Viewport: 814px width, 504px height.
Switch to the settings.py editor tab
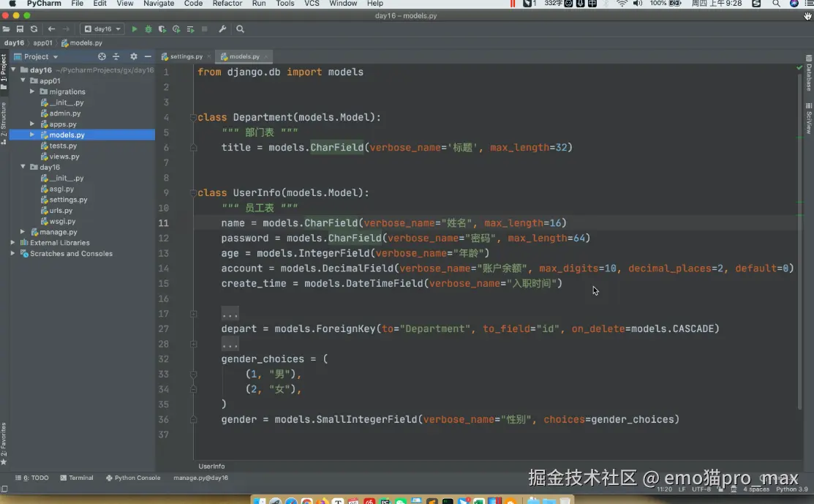coord(185,56)
